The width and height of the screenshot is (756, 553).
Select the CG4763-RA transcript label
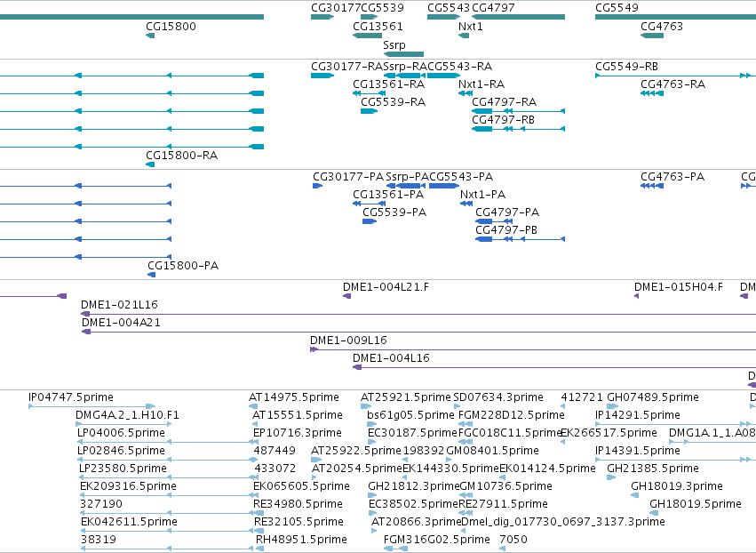tap(672, 84)
